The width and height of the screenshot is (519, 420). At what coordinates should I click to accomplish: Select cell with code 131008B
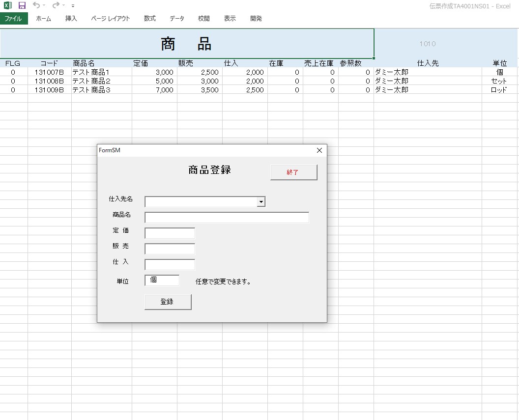tap(49, 81)
